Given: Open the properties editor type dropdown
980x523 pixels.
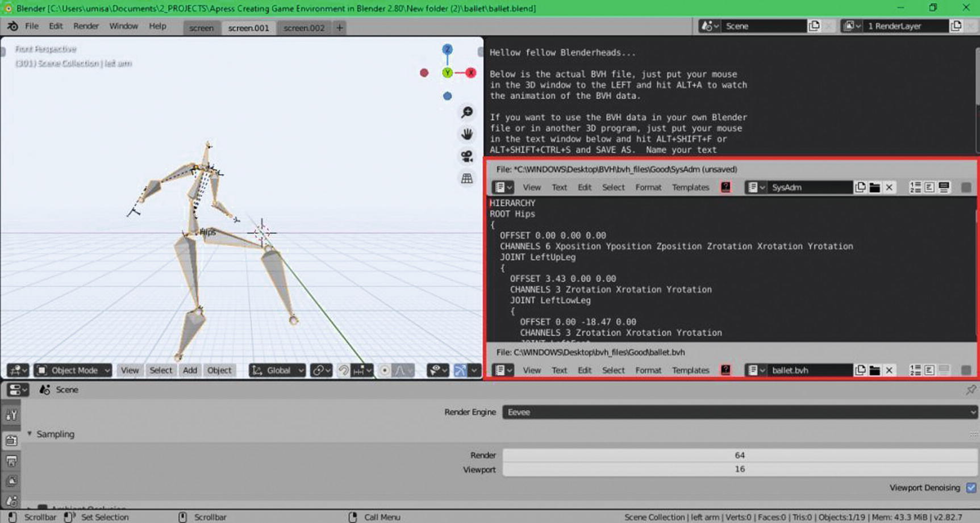Looking at the screenshot, I should tap(17, 390).
